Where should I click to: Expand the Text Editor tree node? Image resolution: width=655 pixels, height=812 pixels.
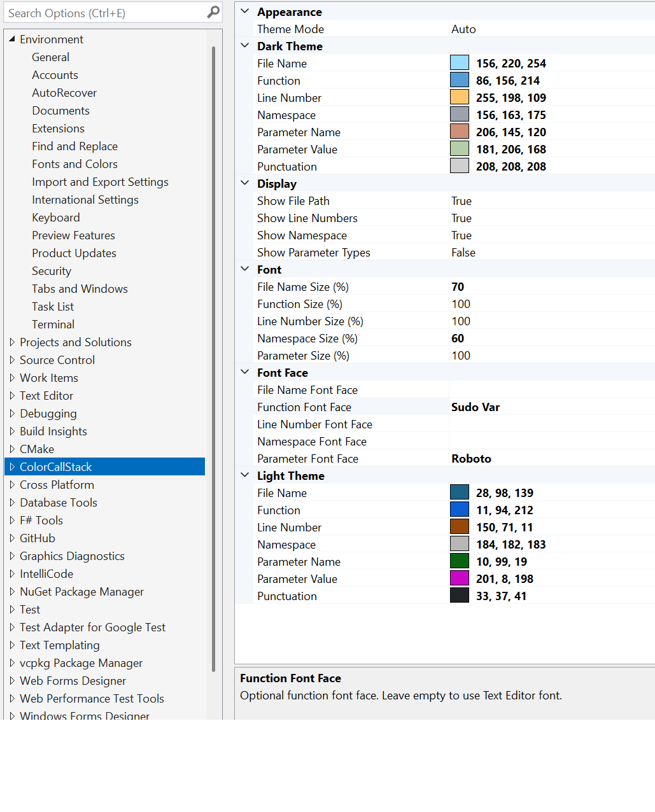point(12,396)
